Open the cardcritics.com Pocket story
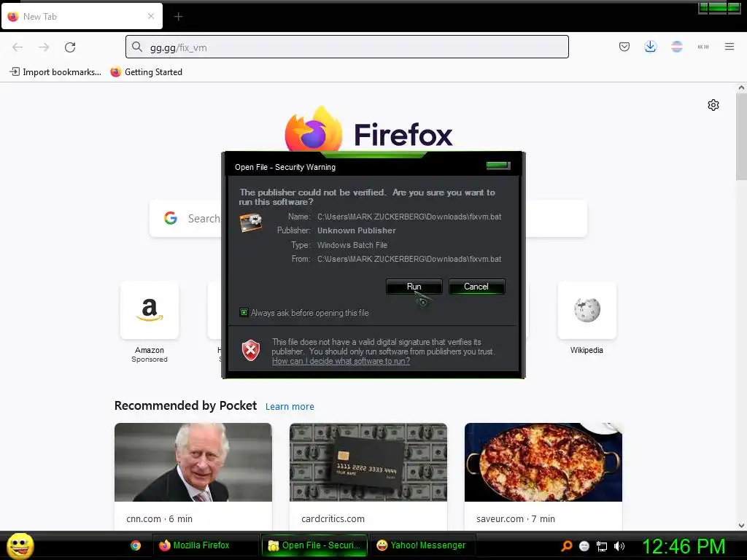The image size is (747, 560). click(368, 476)
